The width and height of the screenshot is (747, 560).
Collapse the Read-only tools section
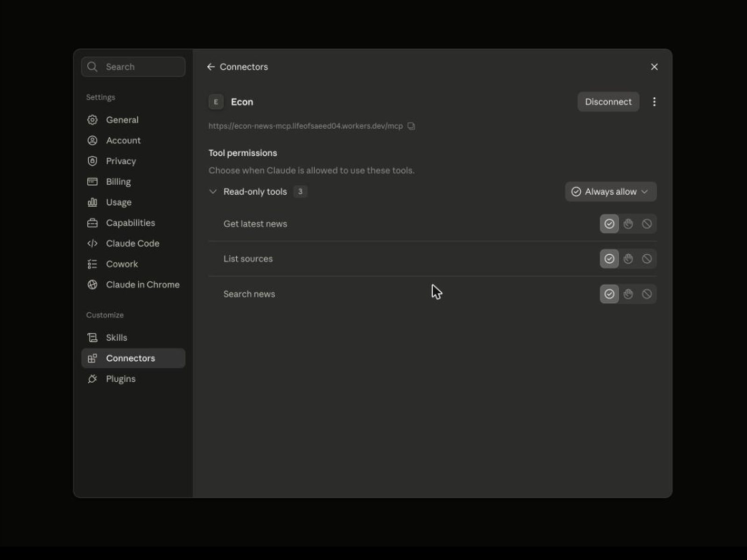point(213,192)
